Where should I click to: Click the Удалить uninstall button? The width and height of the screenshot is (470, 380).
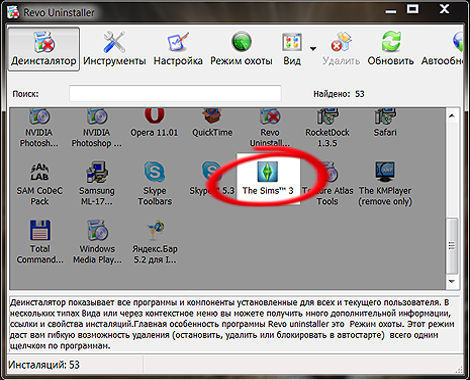[x=341, y=49]
